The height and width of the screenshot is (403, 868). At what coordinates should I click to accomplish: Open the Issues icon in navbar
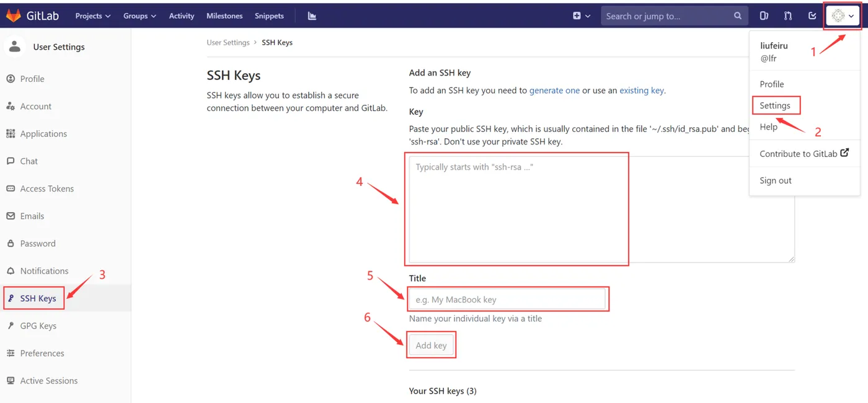click(x=764, y=15)
